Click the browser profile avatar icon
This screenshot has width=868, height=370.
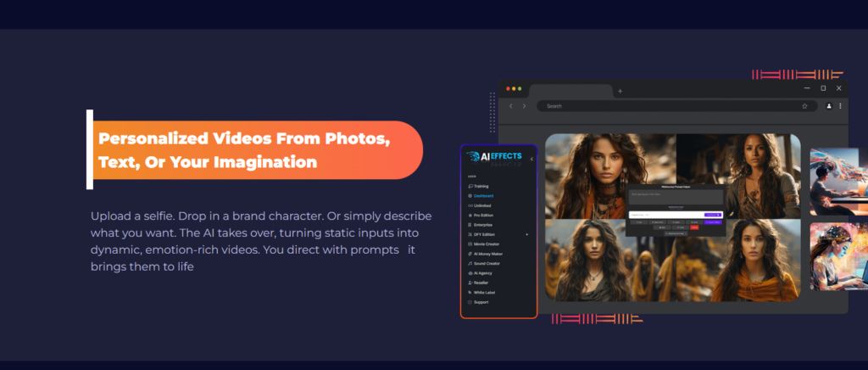coord(829,106)
